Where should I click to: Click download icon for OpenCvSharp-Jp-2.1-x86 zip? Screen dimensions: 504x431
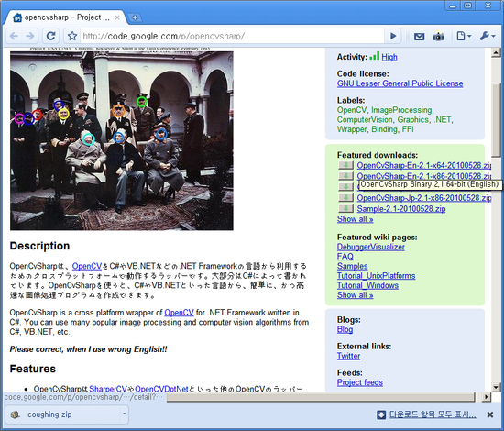345,198
